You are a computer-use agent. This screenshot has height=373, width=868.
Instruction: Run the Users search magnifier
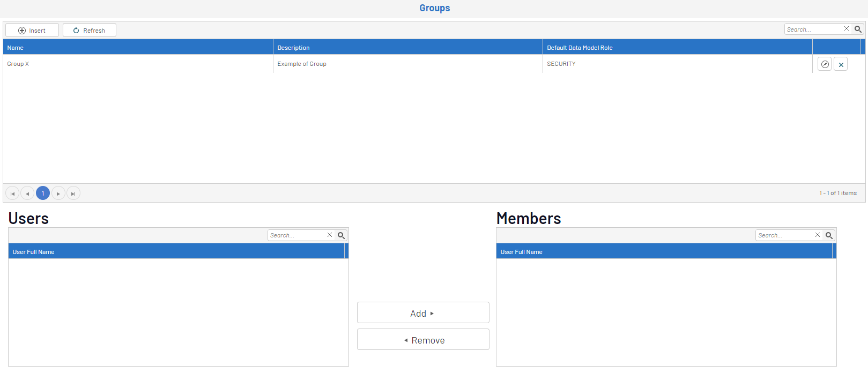[341, 235]
